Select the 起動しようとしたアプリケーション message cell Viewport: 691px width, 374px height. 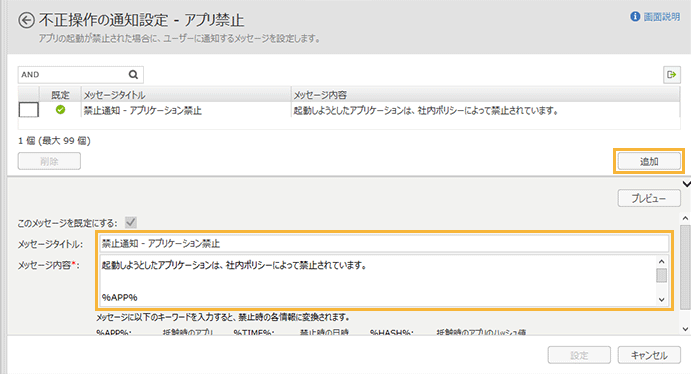coord(485,110)
